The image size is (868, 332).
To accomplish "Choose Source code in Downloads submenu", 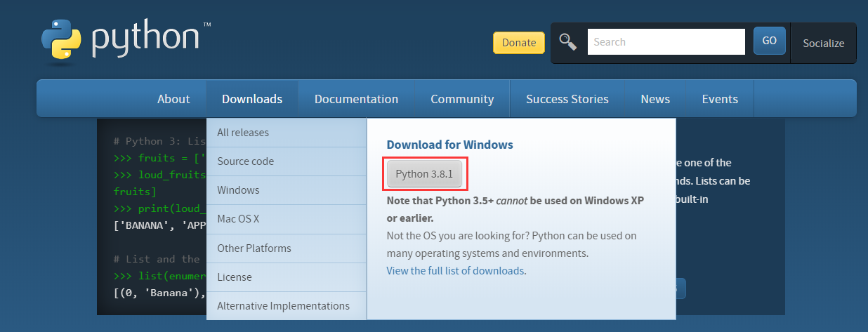I will 245,161.
